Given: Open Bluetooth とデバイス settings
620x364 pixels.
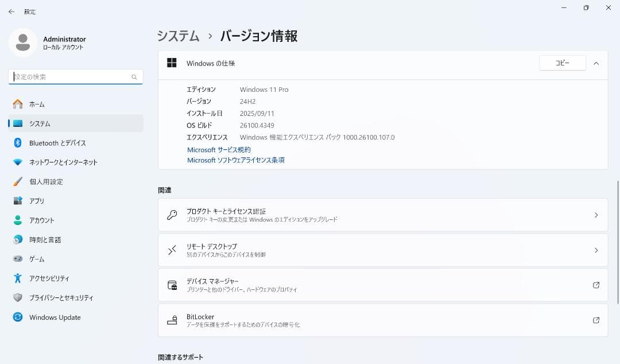Looking at the screenshot, I should 76,143.
